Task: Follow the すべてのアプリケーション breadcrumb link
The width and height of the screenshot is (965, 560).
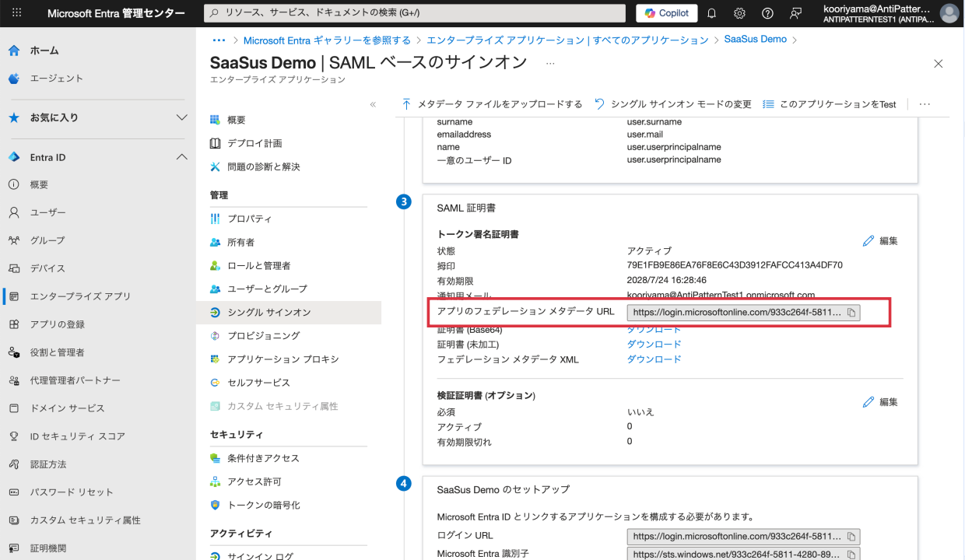Action: click(568, 40)
